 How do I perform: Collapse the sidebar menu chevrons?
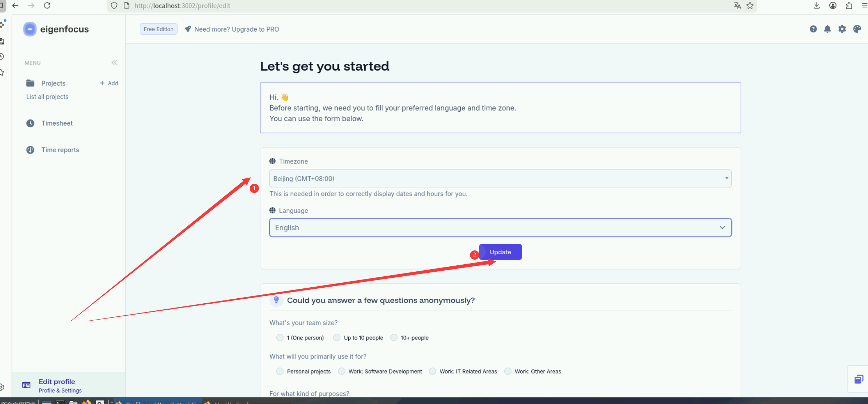click(x=114, y=63)
